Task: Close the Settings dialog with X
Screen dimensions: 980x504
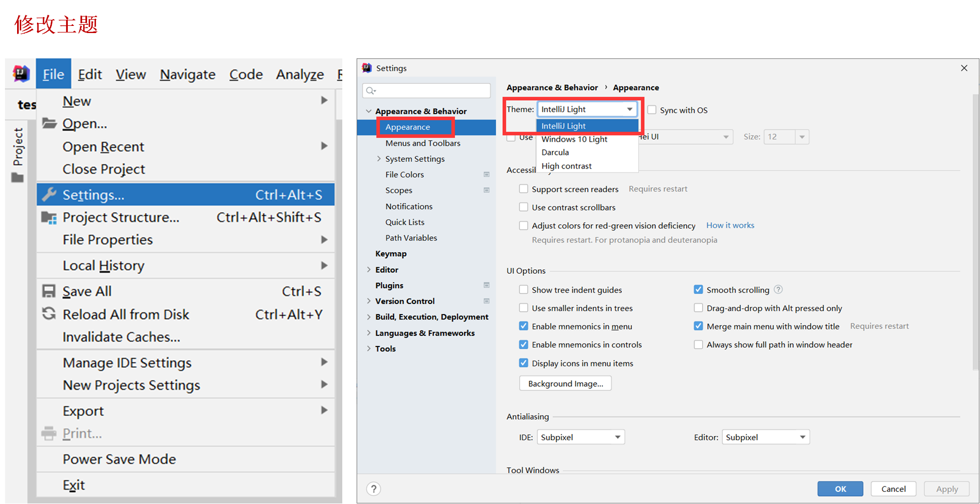Action: pos(964,68)
